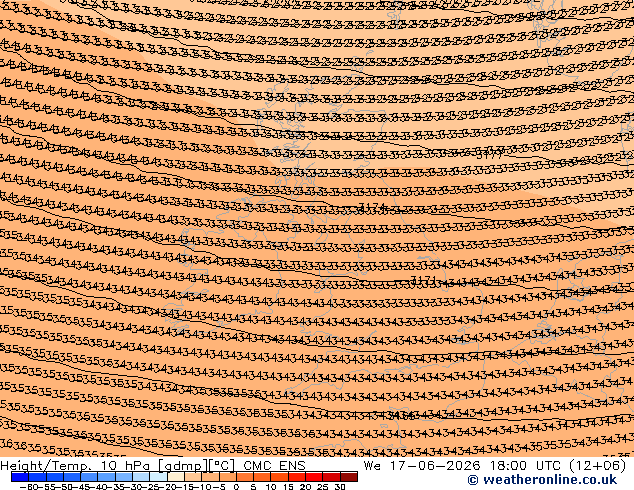This screenshot has width=634, height=490.
Task: Click the CMC ENS model label
Action: click(274, 466)
